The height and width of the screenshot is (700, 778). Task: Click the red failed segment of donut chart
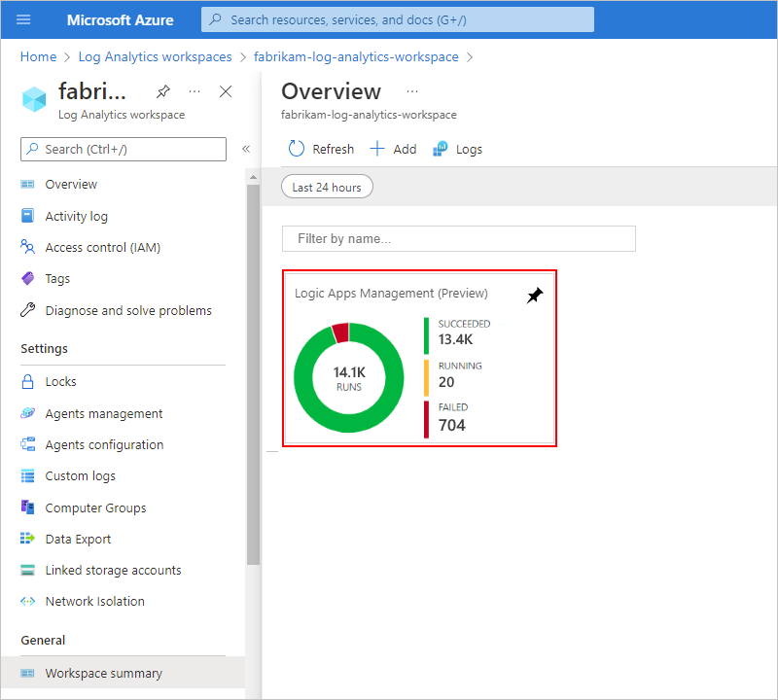(339, 333)
